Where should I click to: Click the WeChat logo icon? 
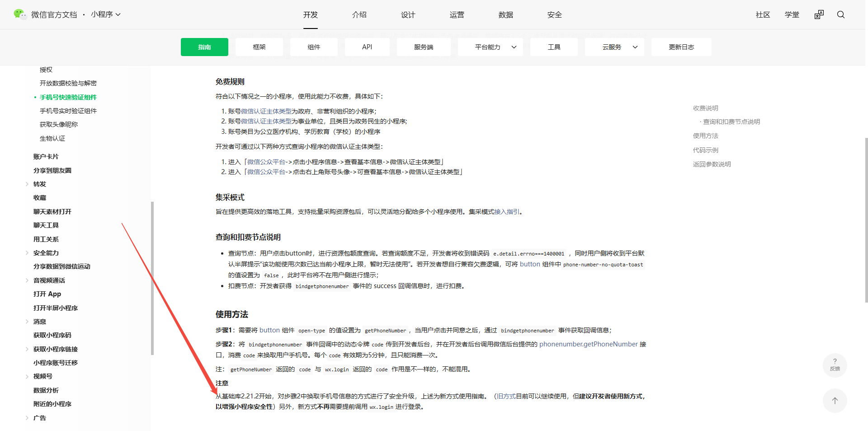tap(20, 14)
